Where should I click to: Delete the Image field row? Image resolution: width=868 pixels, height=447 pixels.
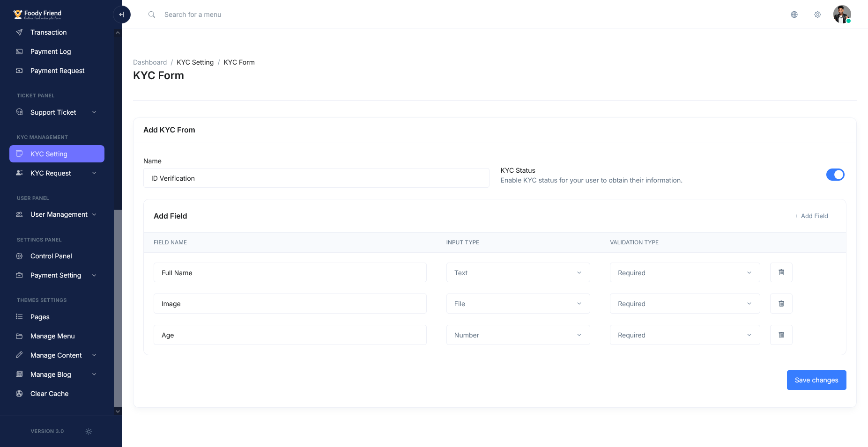(781, 303)
